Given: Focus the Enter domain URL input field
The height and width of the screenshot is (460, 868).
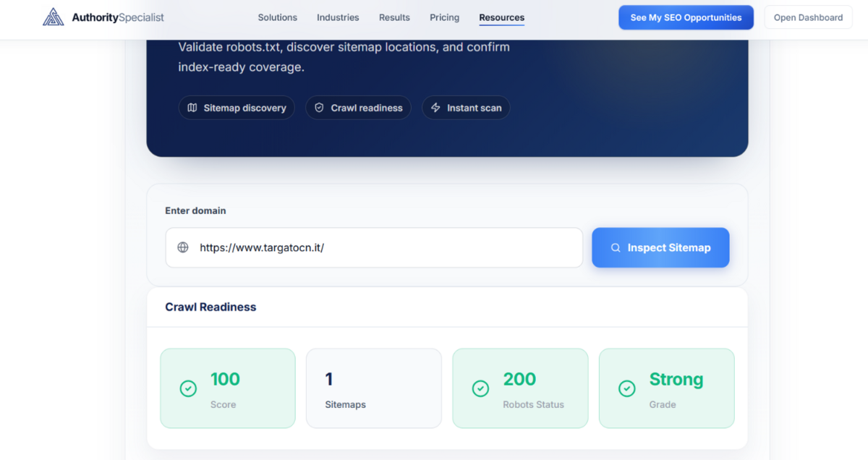Looking at the screenshot, I should point(383,247).
